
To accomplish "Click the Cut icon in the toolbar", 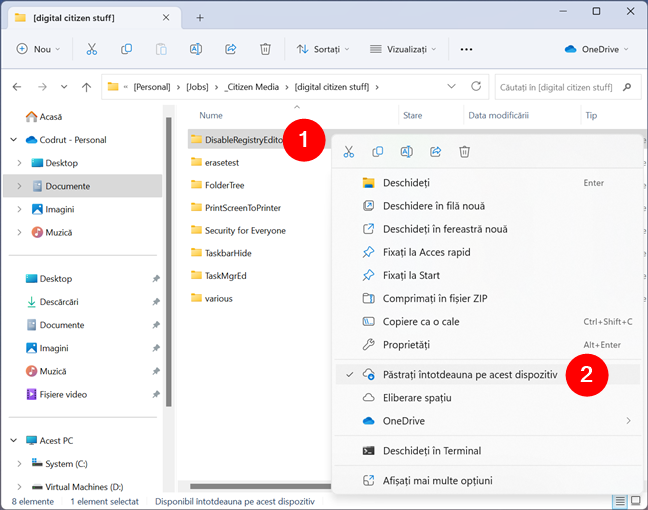I will pos(91,49).
